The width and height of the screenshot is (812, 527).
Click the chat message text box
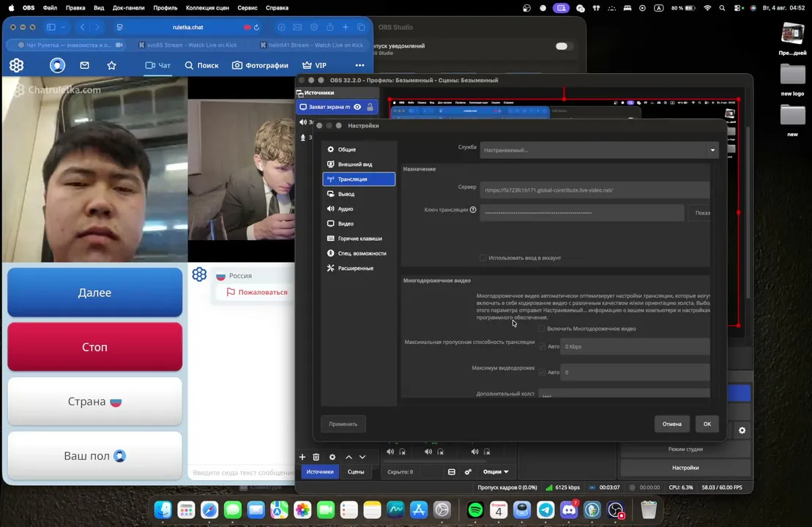point(242,472)
